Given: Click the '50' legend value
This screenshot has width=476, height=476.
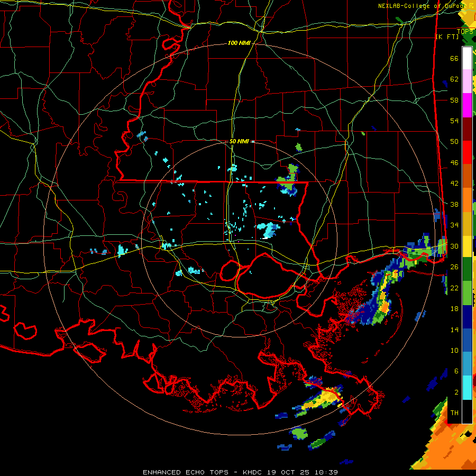Looking at the screenshot, I should point(454,141).
